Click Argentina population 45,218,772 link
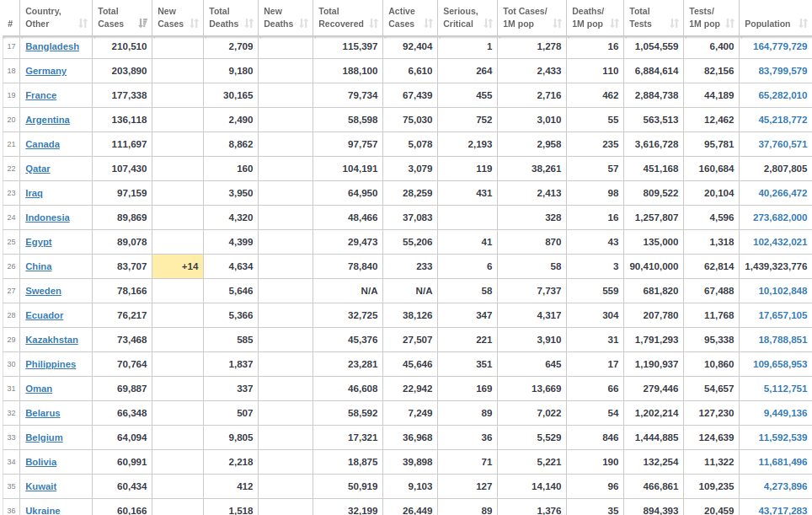The image size is (812, 515). point(783,120)
